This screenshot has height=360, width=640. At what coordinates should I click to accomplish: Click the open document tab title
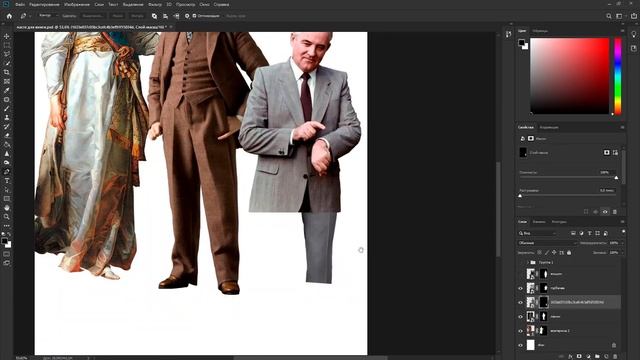click(92, 27)
